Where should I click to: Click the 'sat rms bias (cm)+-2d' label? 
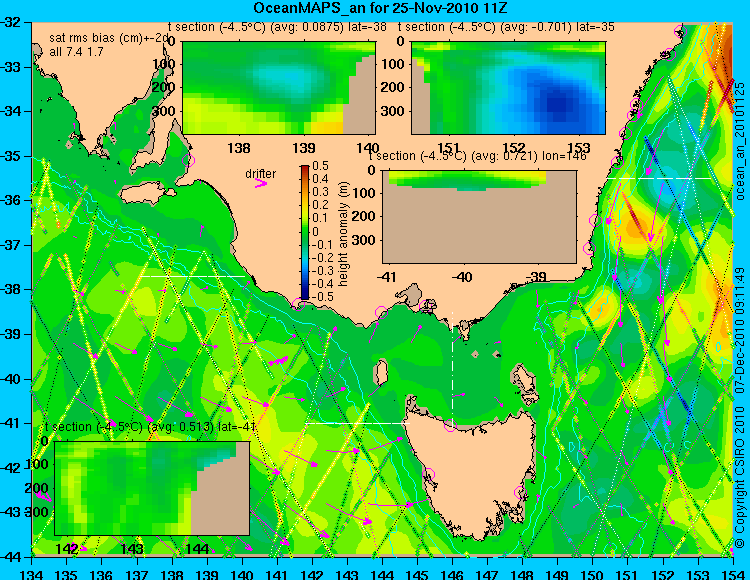(x=110, y=38)
